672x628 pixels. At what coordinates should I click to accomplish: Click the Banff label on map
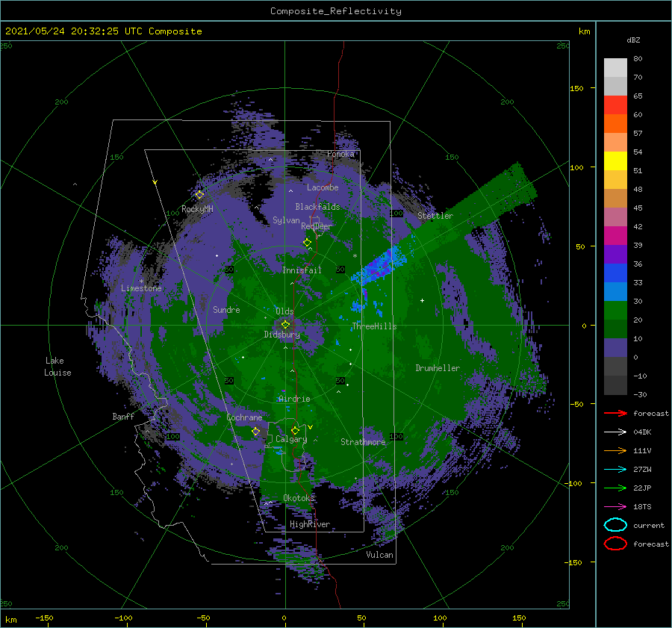(123, 416)
